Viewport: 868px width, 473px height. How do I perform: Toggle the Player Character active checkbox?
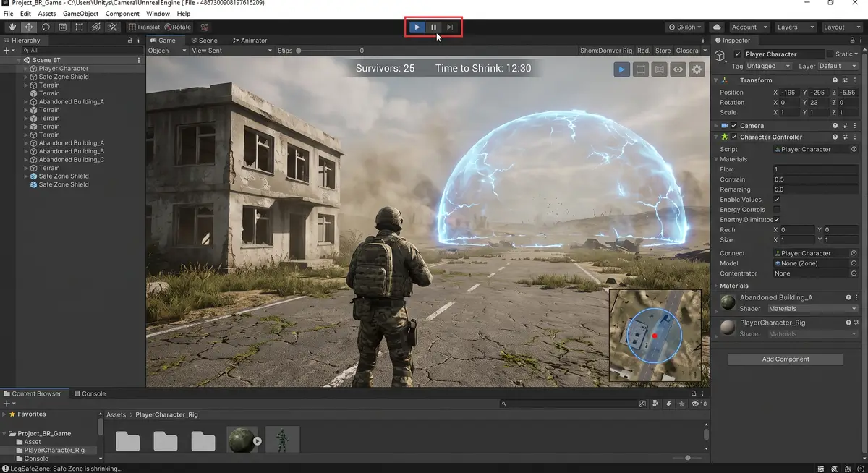(738, 54)
